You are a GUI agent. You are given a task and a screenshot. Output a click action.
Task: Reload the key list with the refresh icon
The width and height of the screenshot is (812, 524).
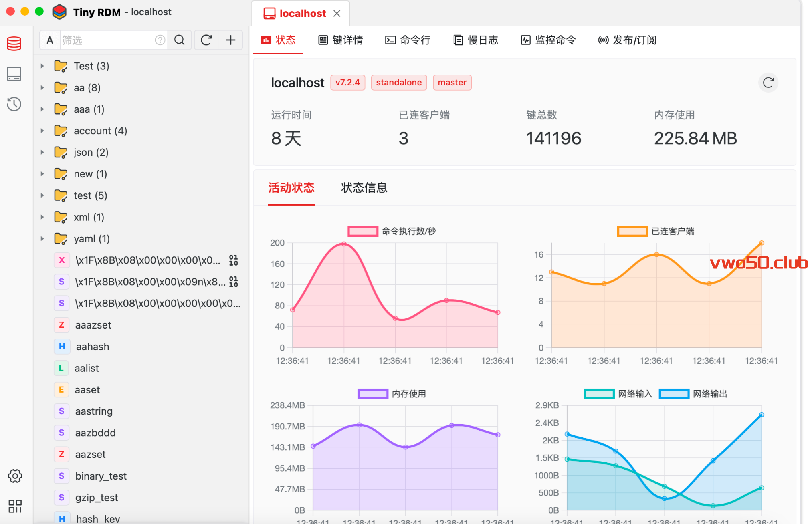pyautogui.click(x=206, y=40)
